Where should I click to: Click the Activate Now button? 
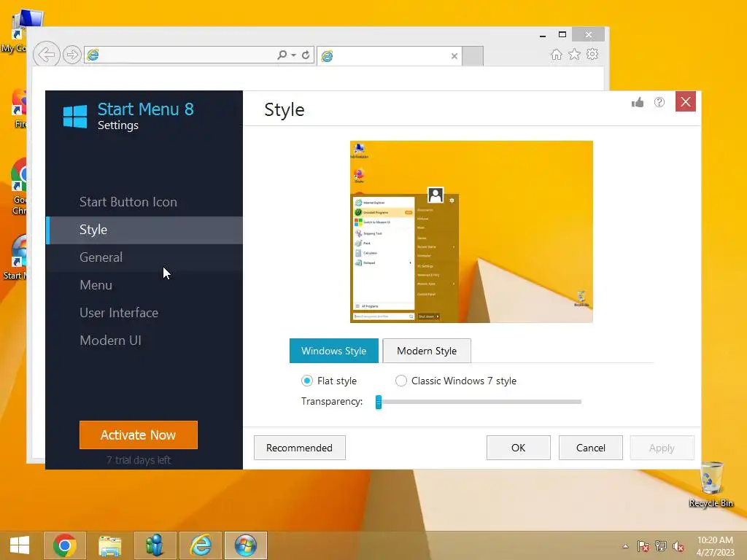(x=138, y=435)
